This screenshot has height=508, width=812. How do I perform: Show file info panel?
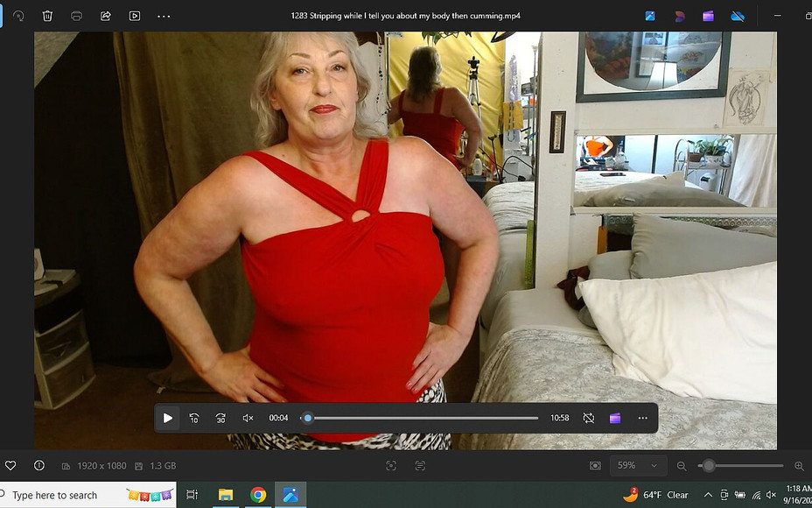click(x=39, y=466)
